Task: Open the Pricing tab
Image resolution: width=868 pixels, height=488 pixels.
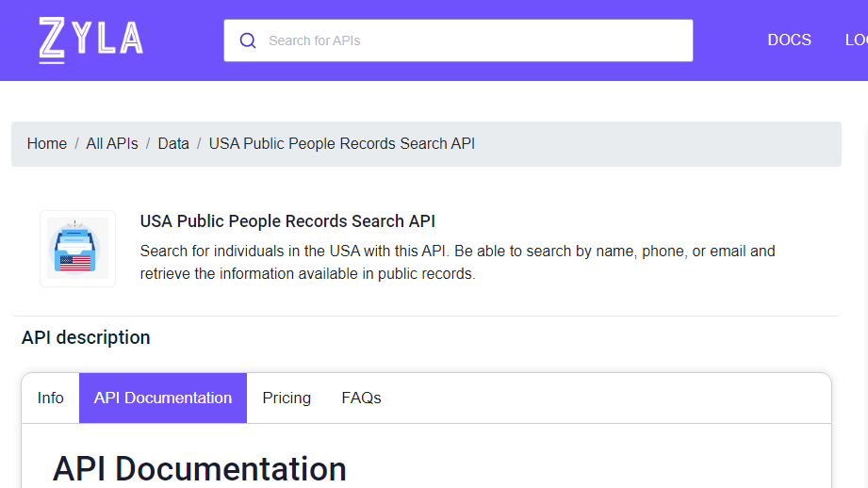Action: [287, 398]
